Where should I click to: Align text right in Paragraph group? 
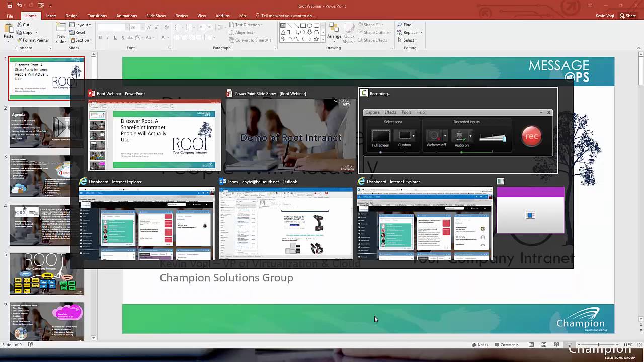[192, 38]
